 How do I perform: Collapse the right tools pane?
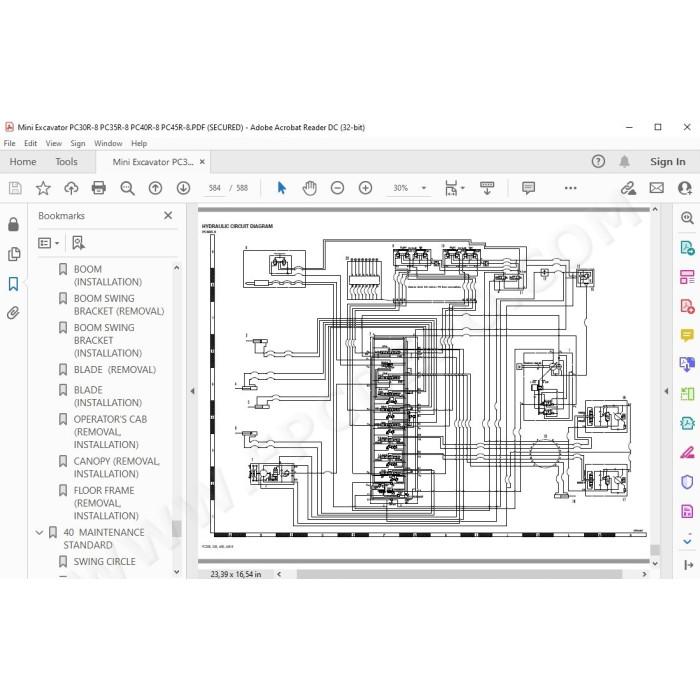coord(688,565)
